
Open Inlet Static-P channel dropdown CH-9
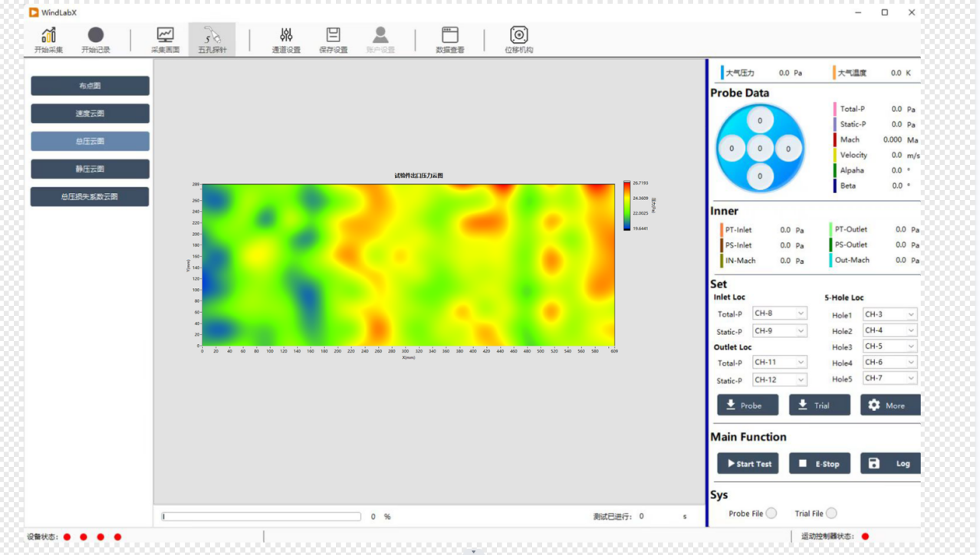pos(779,331)
